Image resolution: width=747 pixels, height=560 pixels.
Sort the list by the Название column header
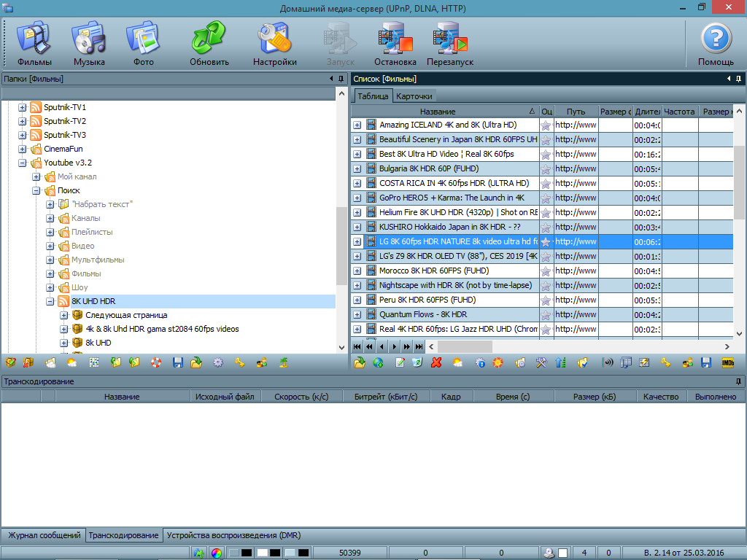click(x=438, y=112)
